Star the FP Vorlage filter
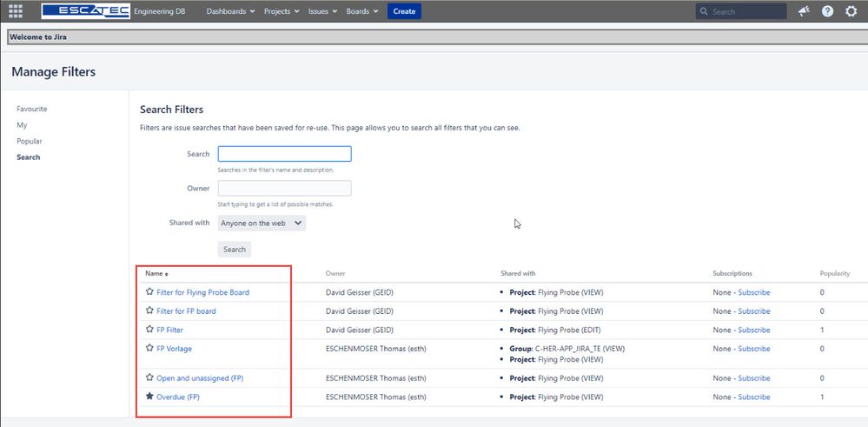The width and height of the screenshot is (868, 427). (149, 348)
